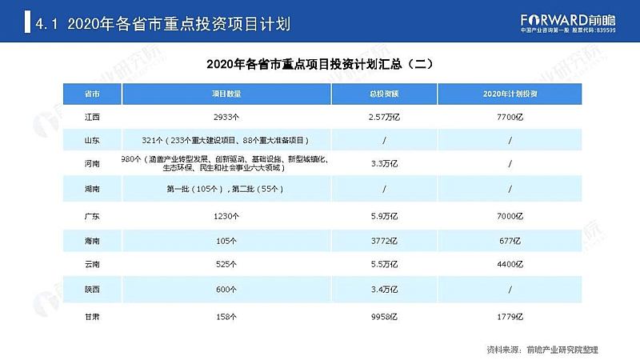Select the '甘肃' province cell
The width and height of the screenshot is (640, 364).
pos(92,317)
